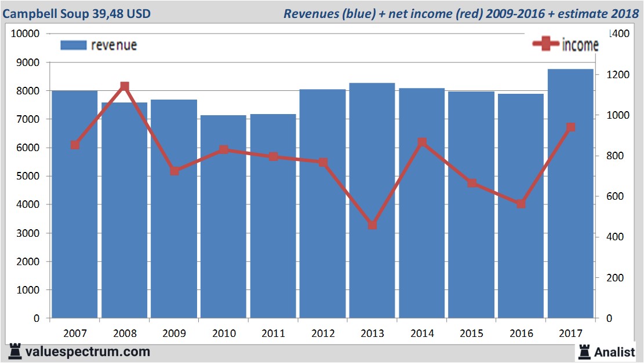Viewport: 644px width, 363px height.
Task: Click the 2015 revenue bar
Action: point(471,205)
